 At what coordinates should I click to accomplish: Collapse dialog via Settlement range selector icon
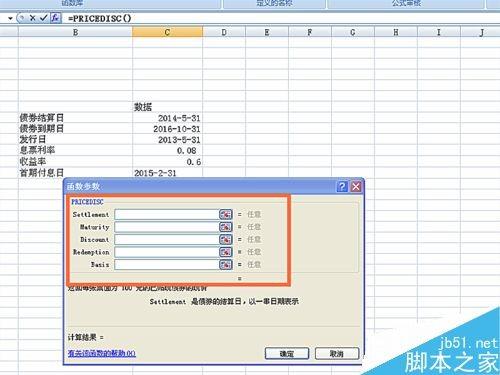(225, 214)
